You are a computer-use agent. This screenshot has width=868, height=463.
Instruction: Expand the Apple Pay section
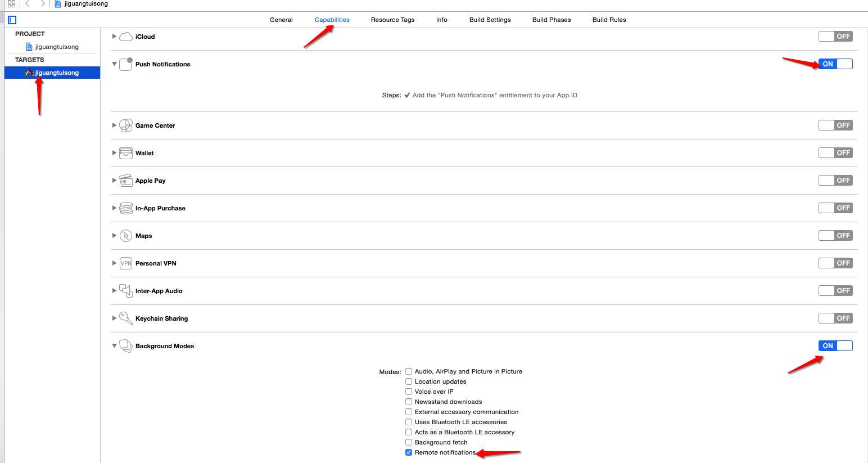click(x=114, y=181)
